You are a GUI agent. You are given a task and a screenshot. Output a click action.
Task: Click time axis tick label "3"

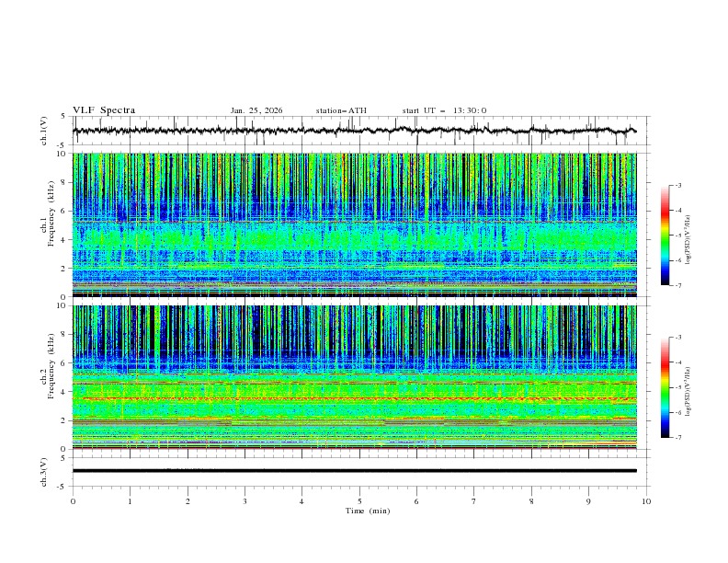245,501
